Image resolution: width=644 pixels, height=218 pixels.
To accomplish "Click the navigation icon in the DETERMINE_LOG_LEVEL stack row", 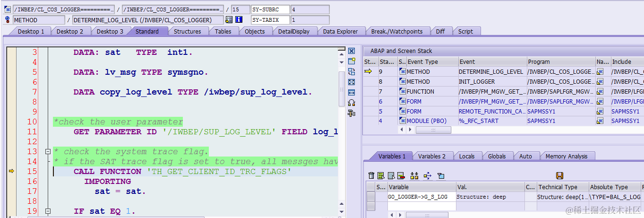I will 600,72.
